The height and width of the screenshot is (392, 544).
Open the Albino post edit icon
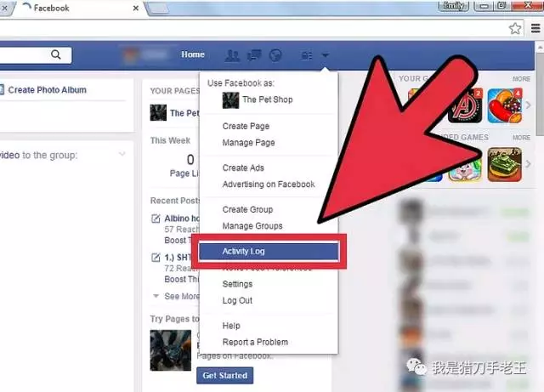pyautogui.click(x=156, y=219)
